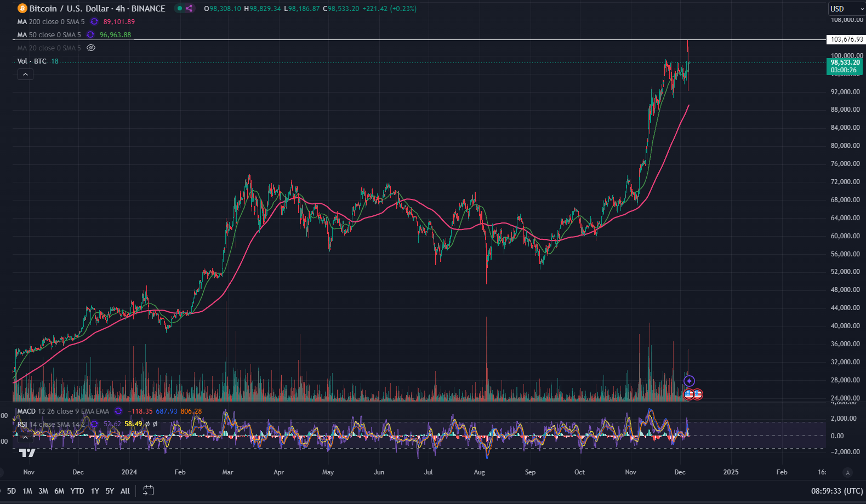
Task: Collapse the main chart indicator legend
Action: point(25,74)
